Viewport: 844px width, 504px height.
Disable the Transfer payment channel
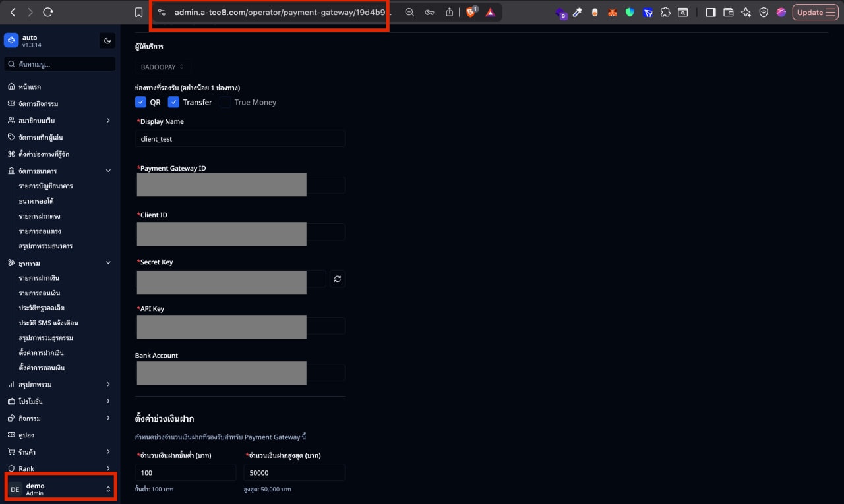[173, 102]
